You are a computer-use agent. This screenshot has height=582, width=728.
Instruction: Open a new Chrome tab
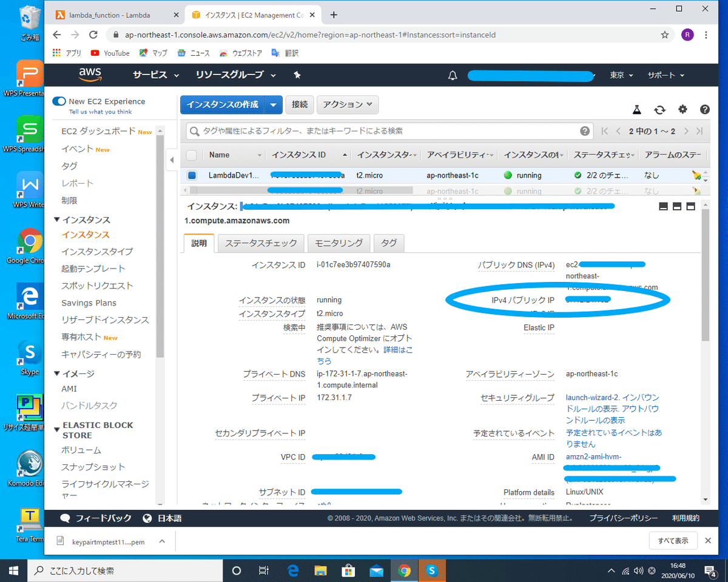pos(334,15)
